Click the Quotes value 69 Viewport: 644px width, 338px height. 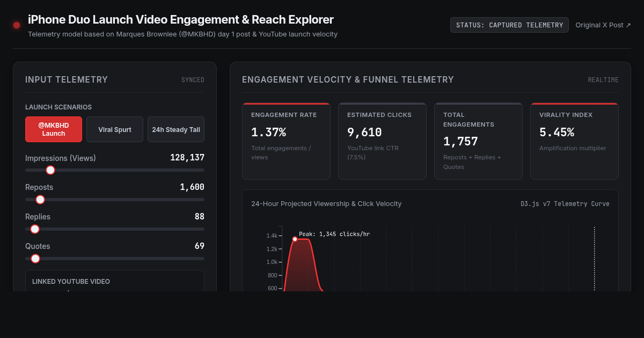[200, 246]
